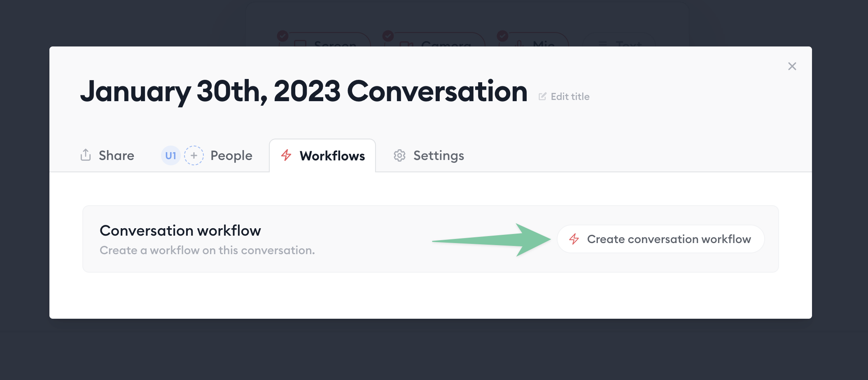Click the January 30th, 2023 Conversation title
Viewport: 868px width, 380px height.
click(303, 91)
